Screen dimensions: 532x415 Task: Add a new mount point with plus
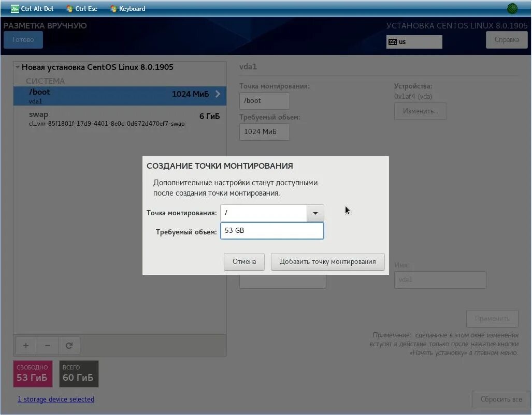pos(26,346)
